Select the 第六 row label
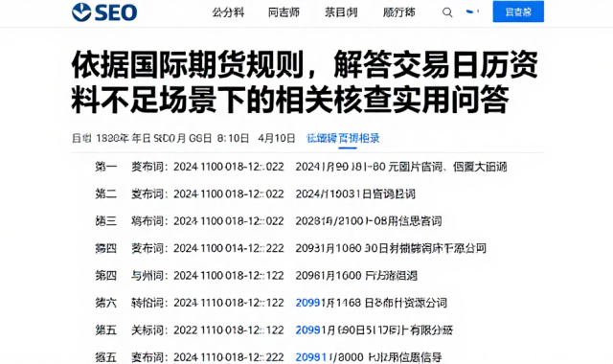Image resolution: width=613 pixels, height=364 pixels. (x=106, y=303)
